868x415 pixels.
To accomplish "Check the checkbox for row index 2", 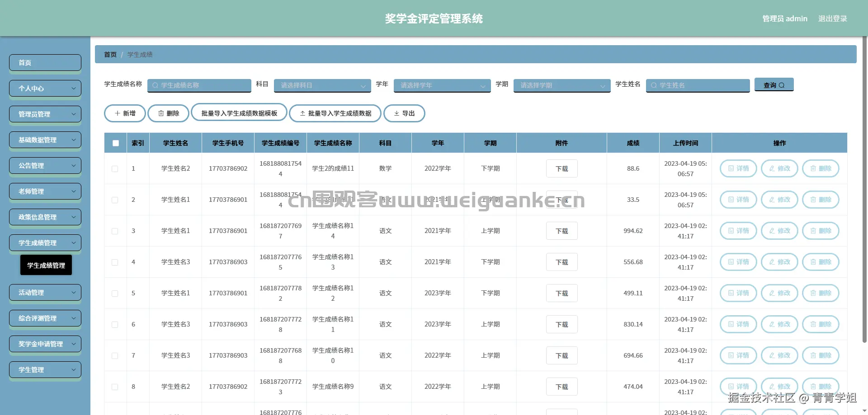I will pos(115,200).
